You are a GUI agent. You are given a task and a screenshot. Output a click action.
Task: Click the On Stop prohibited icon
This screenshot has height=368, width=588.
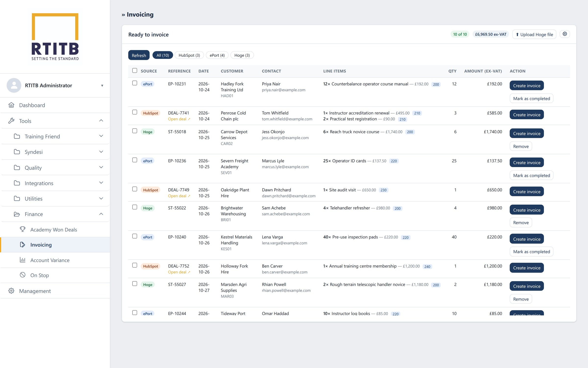click(x=23, y=275)
